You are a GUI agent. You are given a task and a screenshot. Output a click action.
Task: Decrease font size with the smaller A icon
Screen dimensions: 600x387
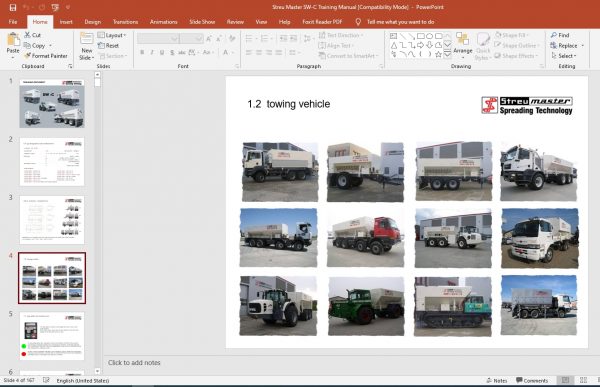pyautogui.click(x=219, y=38)
